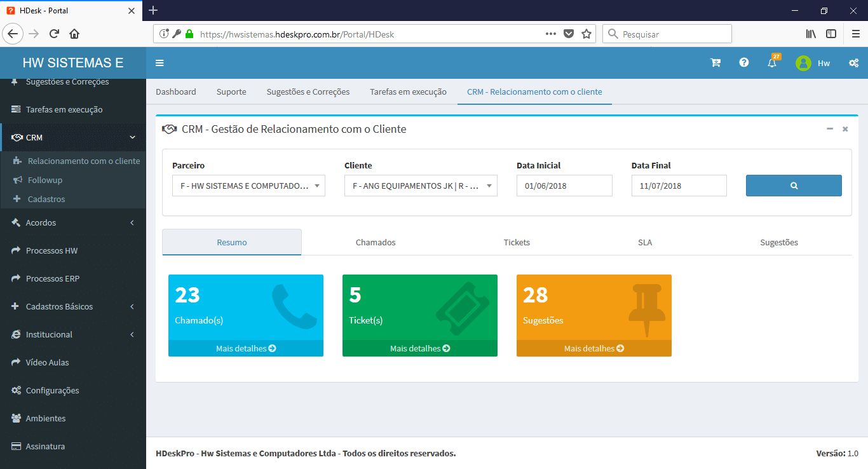The height and width of the screenshot is (469, 868).
Task: Click the Data Inicial date field
Action: click(x=564, y=186)
